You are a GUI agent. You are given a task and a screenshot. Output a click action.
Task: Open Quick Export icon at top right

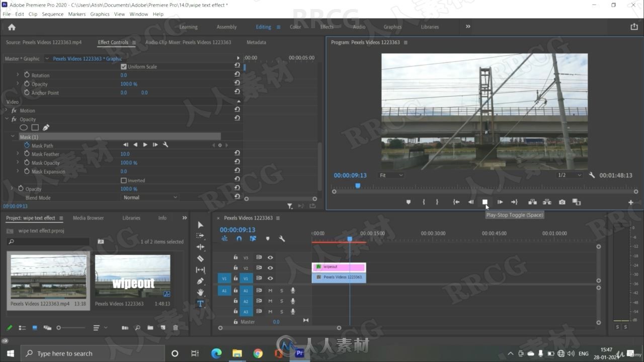[x=634, y=27]
